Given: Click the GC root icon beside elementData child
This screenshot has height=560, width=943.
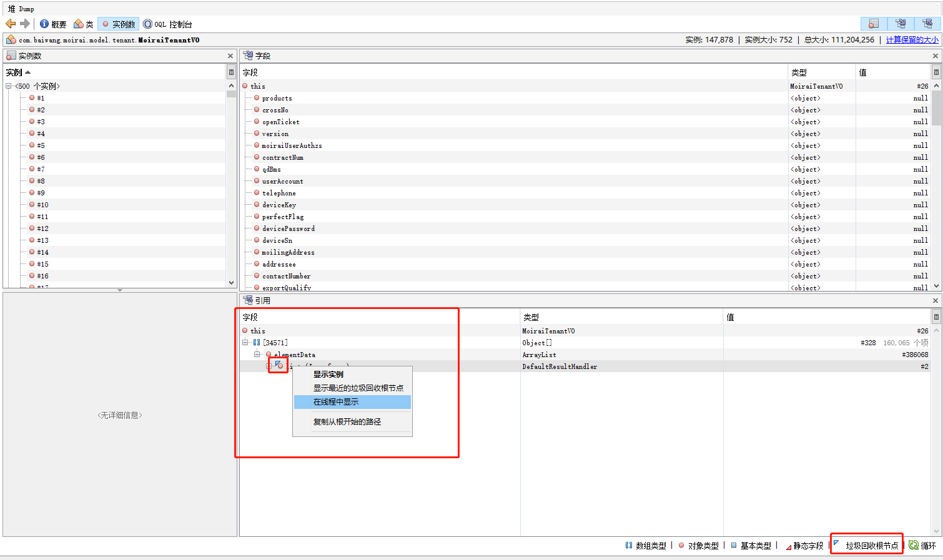Looking at the screenshot, I should pyautogui.click(x=279, y=366).
